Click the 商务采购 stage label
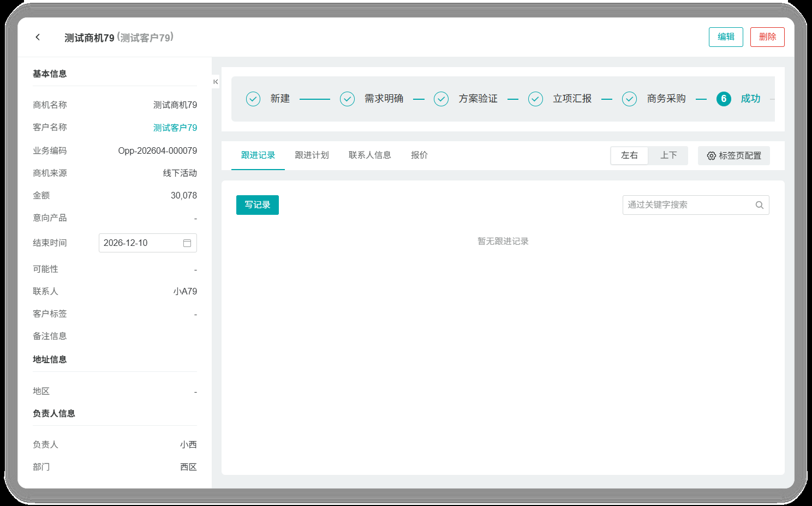The height and width of the screenshot is (506, 812). point(666,99)
